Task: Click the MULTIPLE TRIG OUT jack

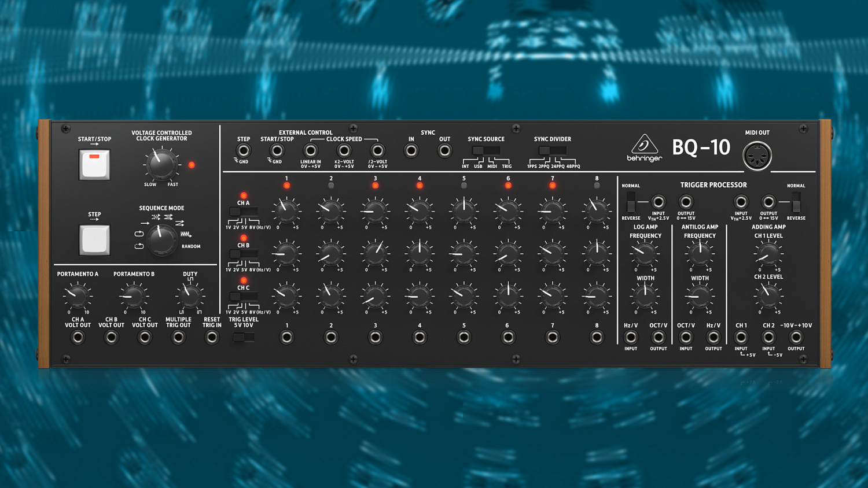Action: click(x=178, y=336)
